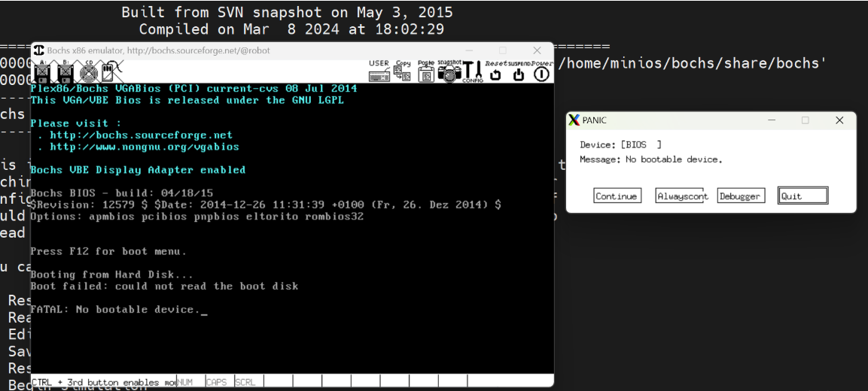Click '/home/minios/bochs/share/bochs' path in terminal

point(689,63)
